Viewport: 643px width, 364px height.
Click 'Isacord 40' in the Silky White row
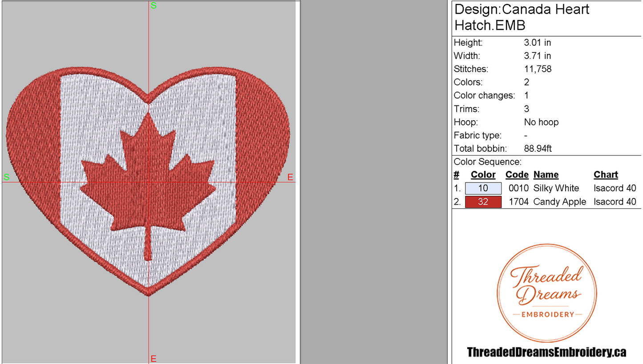[x=615, y=188]
